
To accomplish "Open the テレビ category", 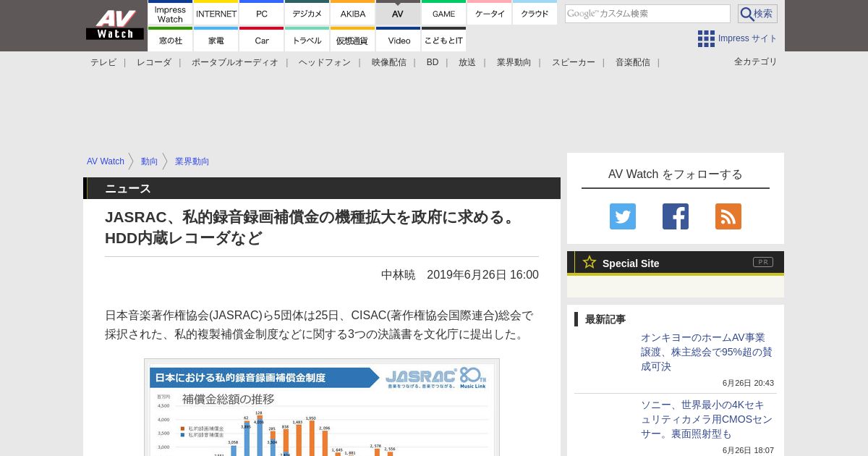I will 103,62.
